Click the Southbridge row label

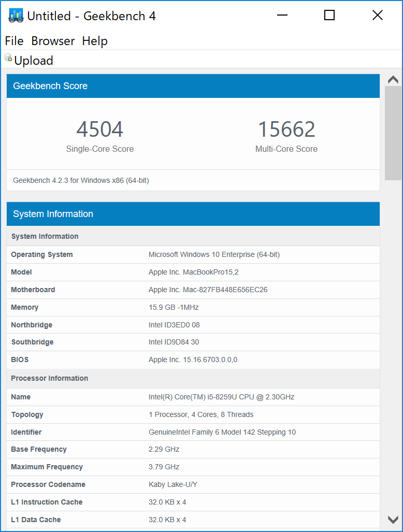(x=32, y=342)
